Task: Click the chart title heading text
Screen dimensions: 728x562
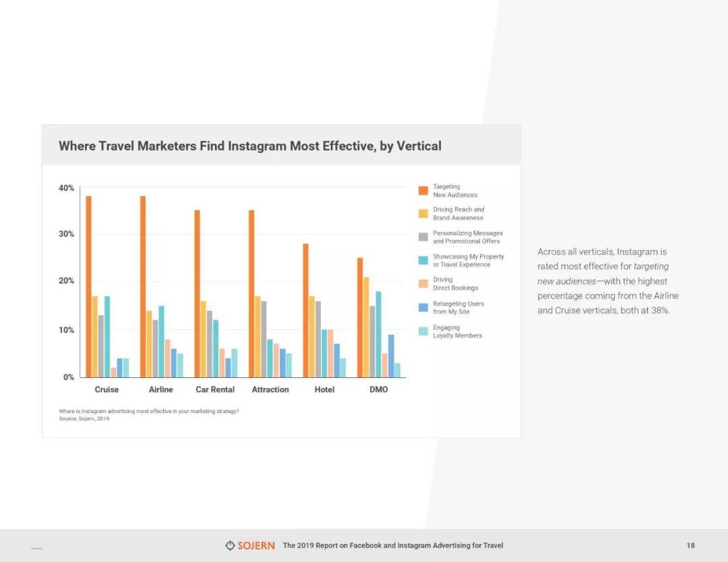Action: point(250,146)
